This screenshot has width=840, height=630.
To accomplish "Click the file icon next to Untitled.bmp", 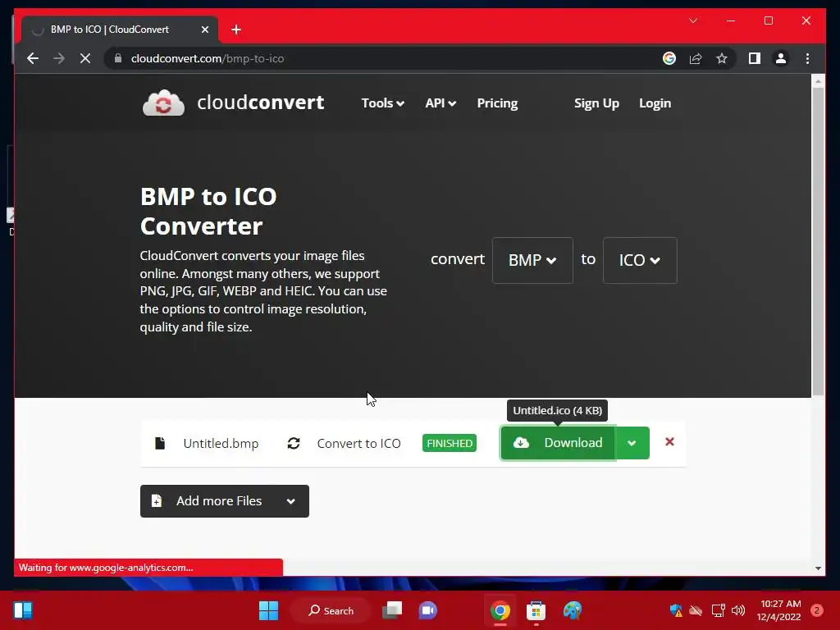I will pos(160,443).
